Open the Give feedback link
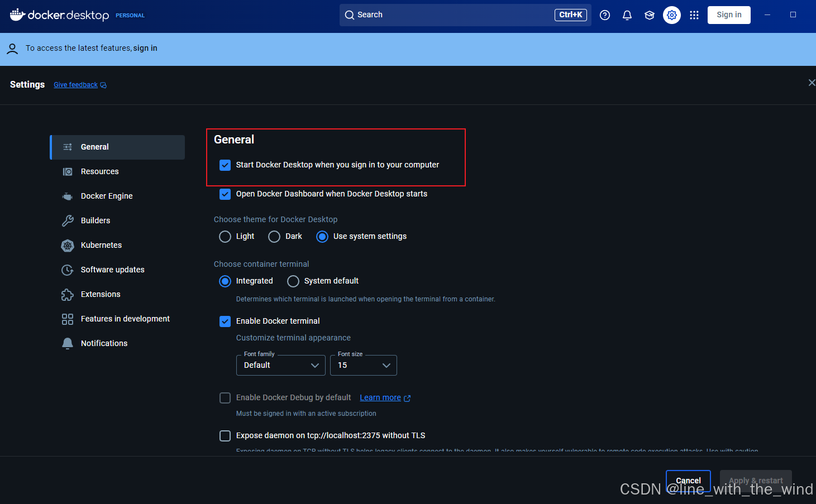 pos(75,85)
